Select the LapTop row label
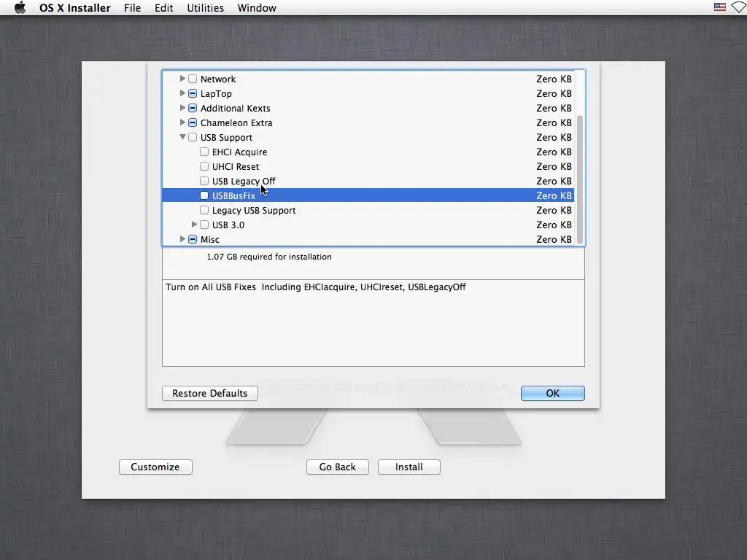Screen dimensions: 747x560 pyautogui.click(x=216, y=94)
